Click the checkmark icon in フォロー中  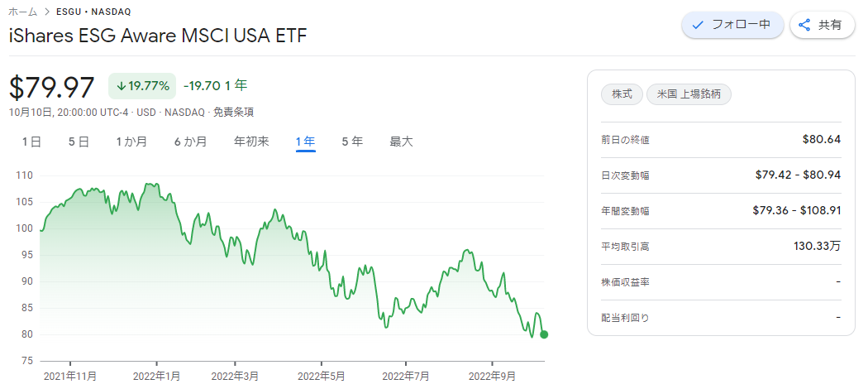pyautogui.click(x=698, y=25)
